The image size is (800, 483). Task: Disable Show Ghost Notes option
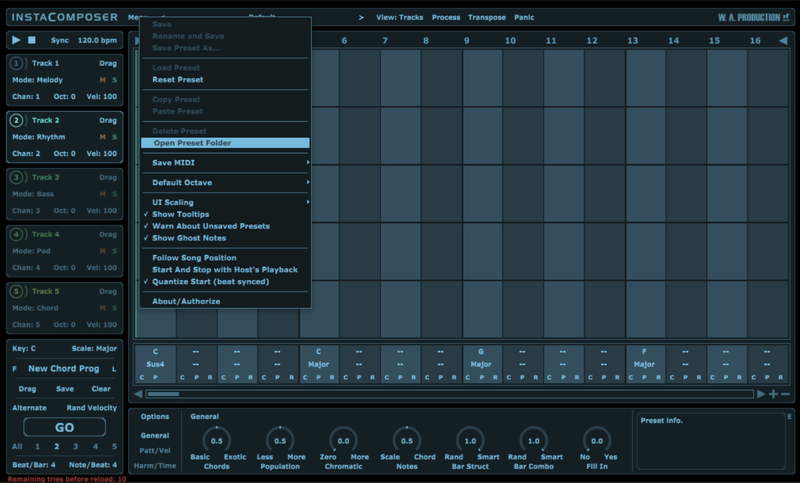pyautogui.click(x=189, y=238)
